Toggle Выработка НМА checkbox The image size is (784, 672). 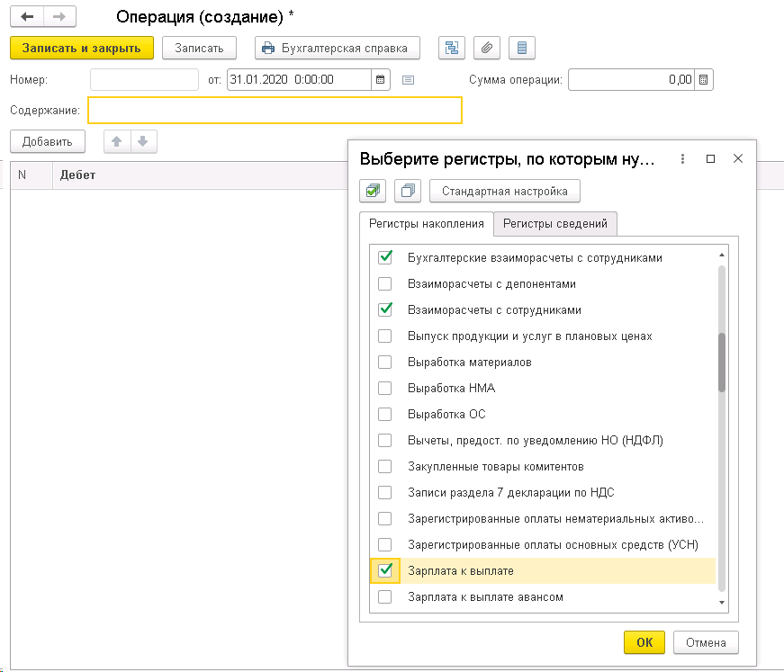click(x=385, y=388)
